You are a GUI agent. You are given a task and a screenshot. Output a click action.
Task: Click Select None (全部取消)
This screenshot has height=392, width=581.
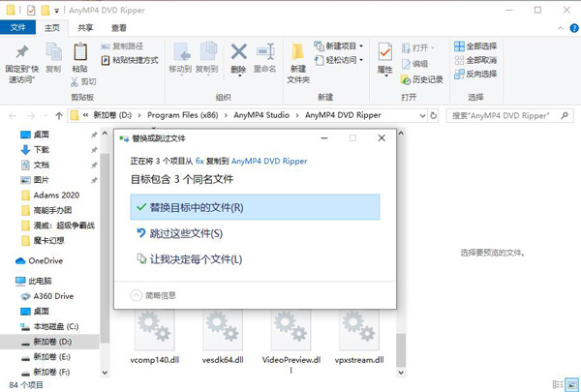pyautogui.click(x=475, y=60)
